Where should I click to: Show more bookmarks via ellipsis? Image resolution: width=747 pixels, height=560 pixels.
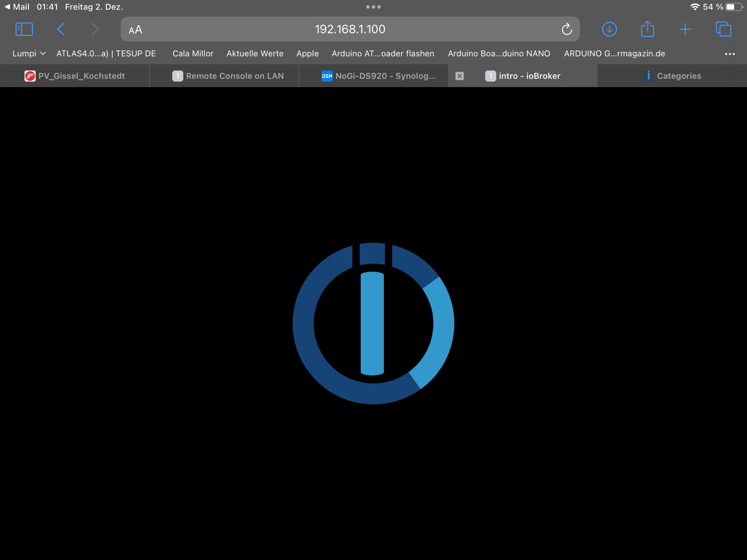[x=730, y=54]
